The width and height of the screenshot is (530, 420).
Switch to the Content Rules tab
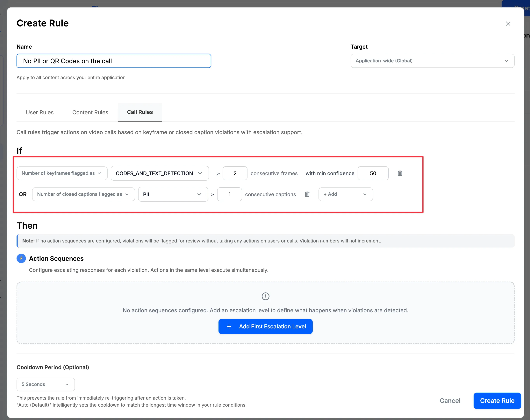(x=90, y=112)
